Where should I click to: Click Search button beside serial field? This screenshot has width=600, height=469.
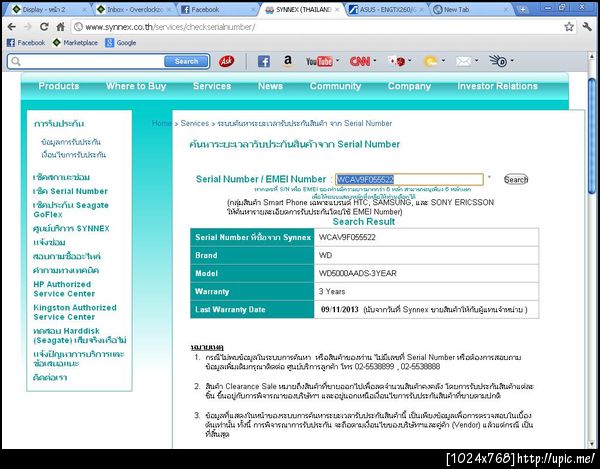(x=516, y=179)
